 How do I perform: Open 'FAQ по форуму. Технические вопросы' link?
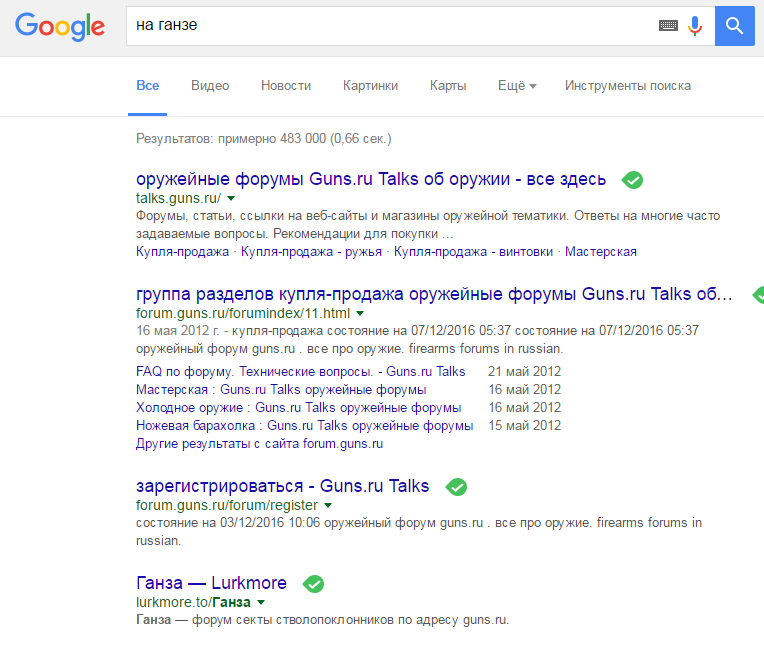pos(301,372)
